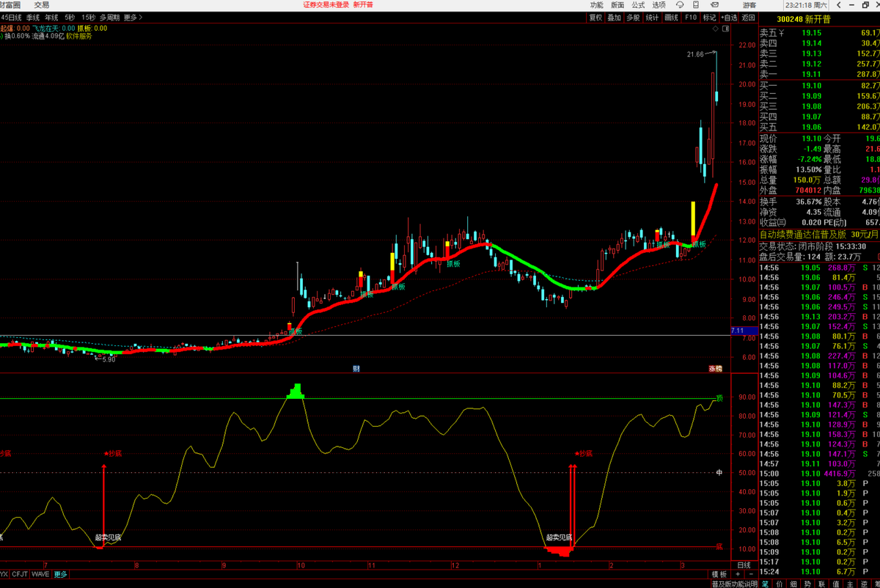Open the message envelope icon
This screenshot has width=880, height=588.
pos(714,4)
